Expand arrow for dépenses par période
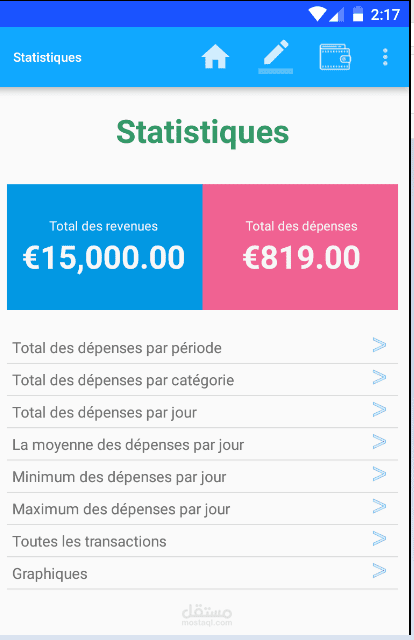 tap(379, 345)
